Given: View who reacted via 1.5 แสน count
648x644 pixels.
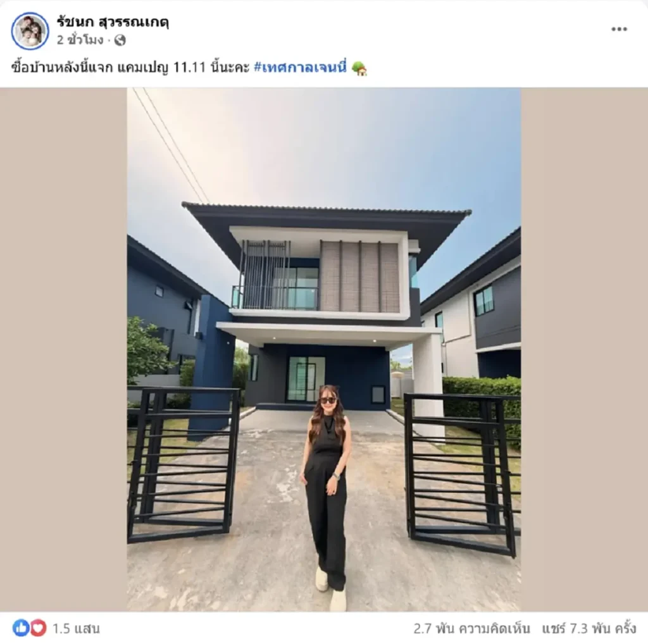Looking at the screenshot, I should point(76,628).
